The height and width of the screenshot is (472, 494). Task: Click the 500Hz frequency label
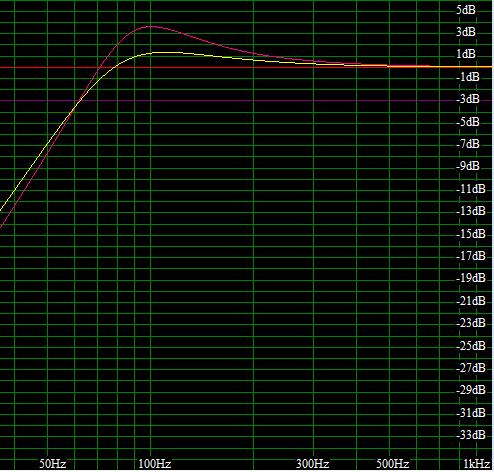coord(393,464)
